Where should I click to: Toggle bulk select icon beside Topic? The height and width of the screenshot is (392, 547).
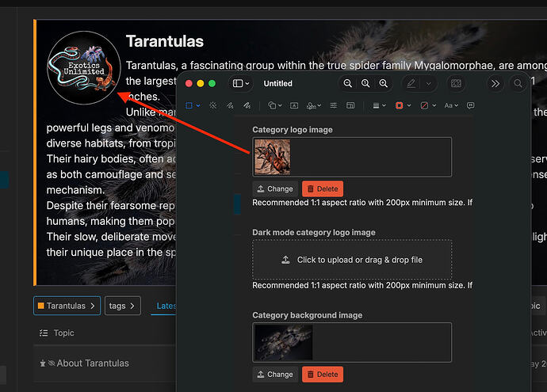[x=44, y=333]
